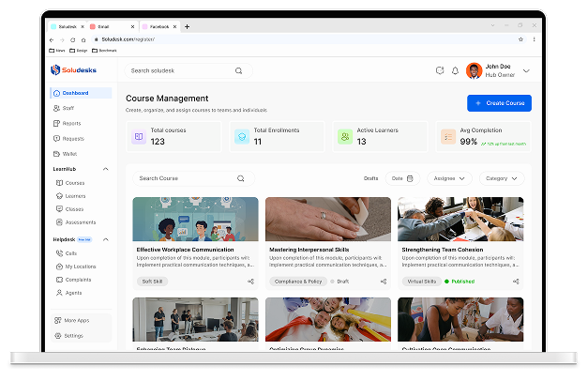This screenshot has width=588, height=381.
Task: Open Learners under LearnHub
Action: tap(70, 196)
